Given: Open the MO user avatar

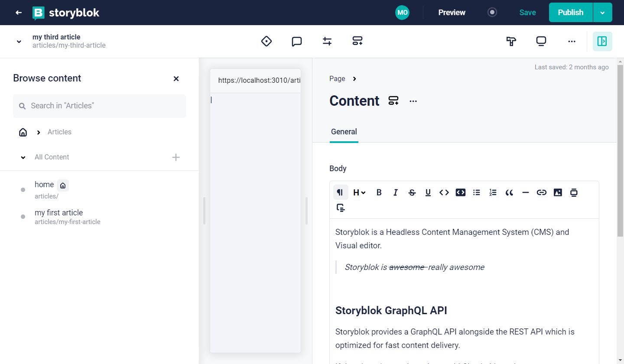Looking at the screenshot, I should pos(402,13).
